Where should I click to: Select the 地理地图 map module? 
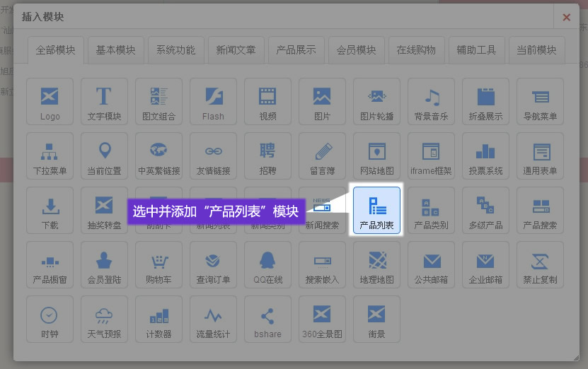tap(376, 264)
